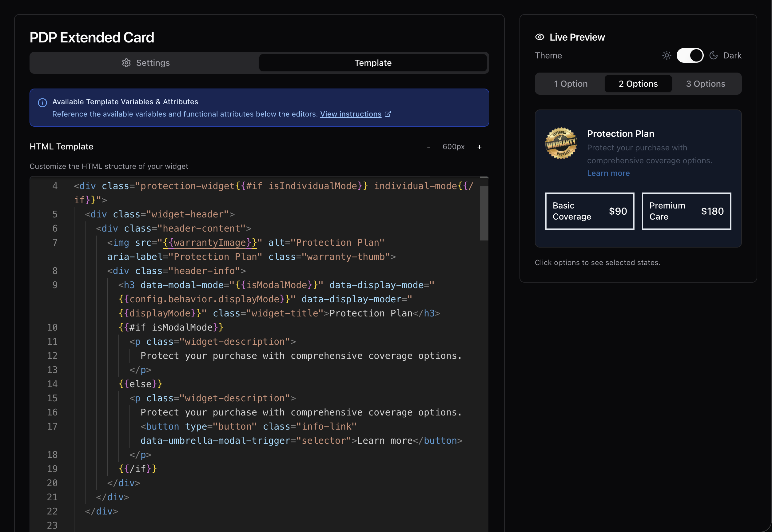Select the Basic Coverage $90 option
The height and width of the screenshot is (532, 772).
(x=590, y=211)
